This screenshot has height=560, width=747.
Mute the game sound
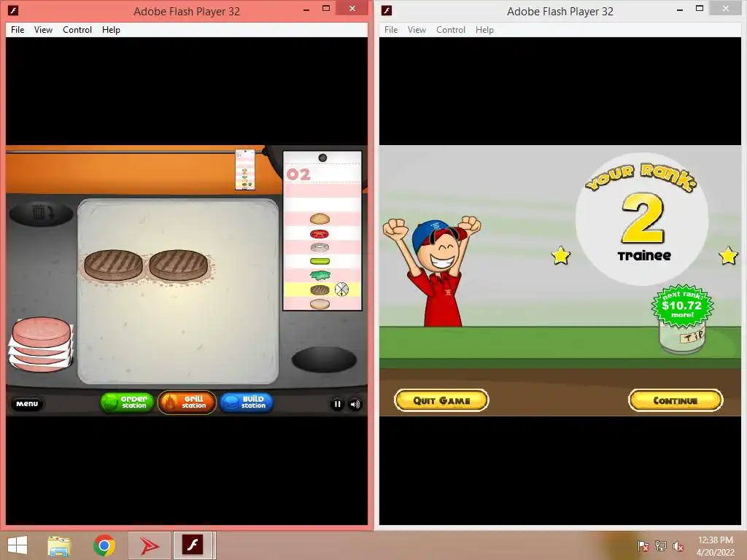pos(355,404)
